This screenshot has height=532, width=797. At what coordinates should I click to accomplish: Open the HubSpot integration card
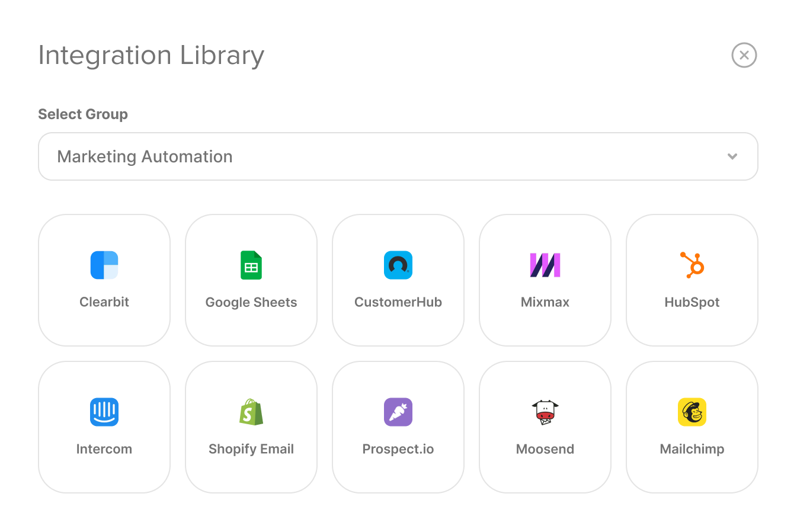pyautogui.click(x=692, y=280)
